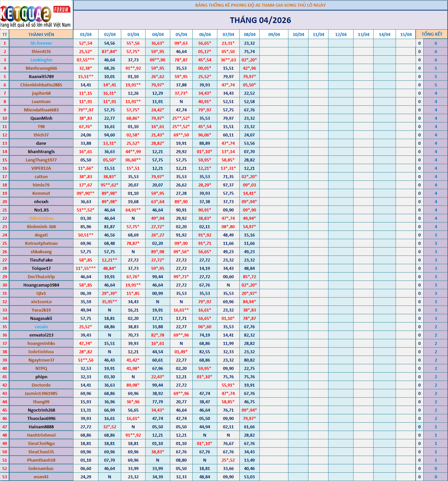Click the BẢNG THỐNG KÊ banner text
Viewport: 448px width, 481px height.
pos(260,5)
